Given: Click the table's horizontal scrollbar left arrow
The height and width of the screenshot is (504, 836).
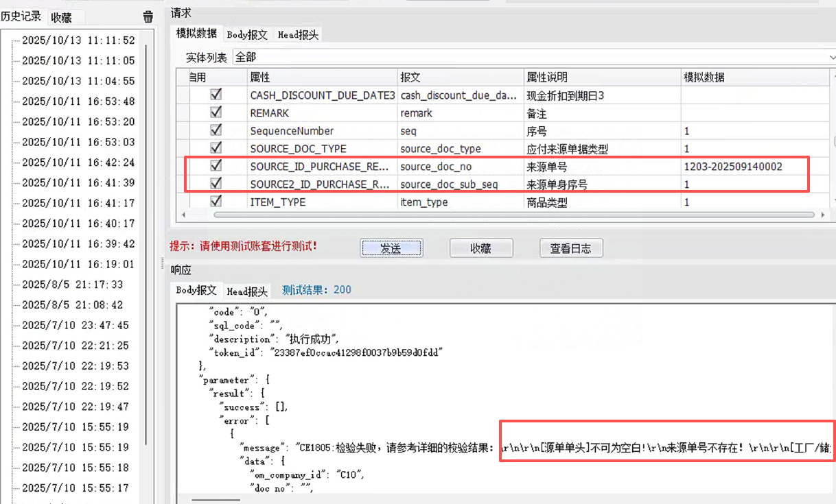Looking at the screenshot, I should click(183, 215).
